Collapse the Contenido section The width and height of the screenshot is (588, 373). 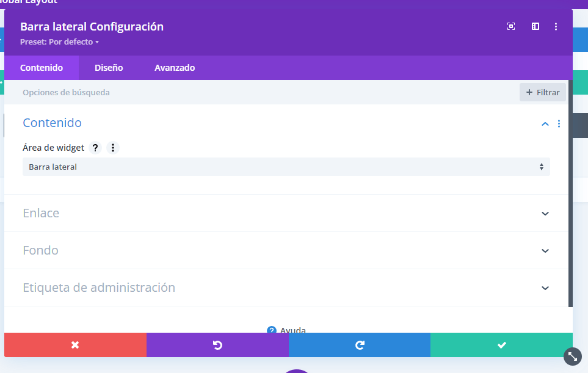click(x=545, y=124)
